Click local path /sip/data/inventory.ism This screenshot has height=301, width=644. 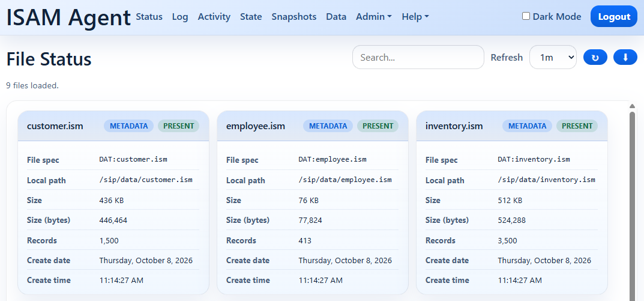coord(546,180)
